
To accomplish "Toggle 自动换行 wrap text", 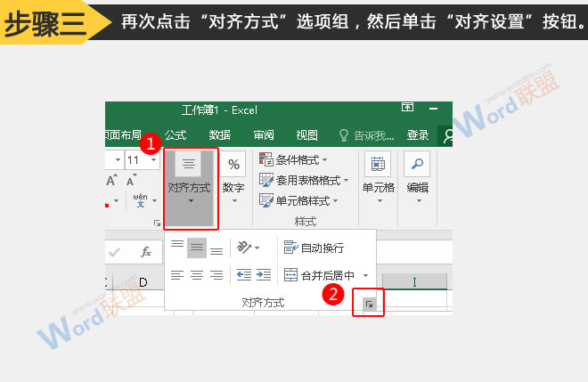I will pos(314,248).
